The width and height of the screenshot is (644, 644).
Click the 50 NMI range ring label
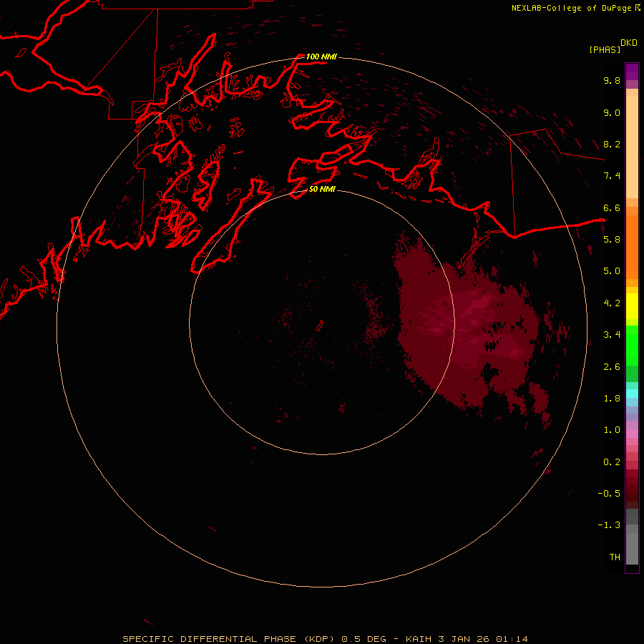tap(322, 189)
